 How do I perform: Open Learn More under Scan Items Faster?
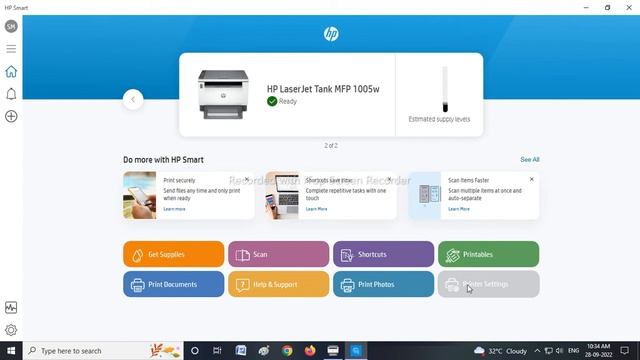(x=459, y=209)
